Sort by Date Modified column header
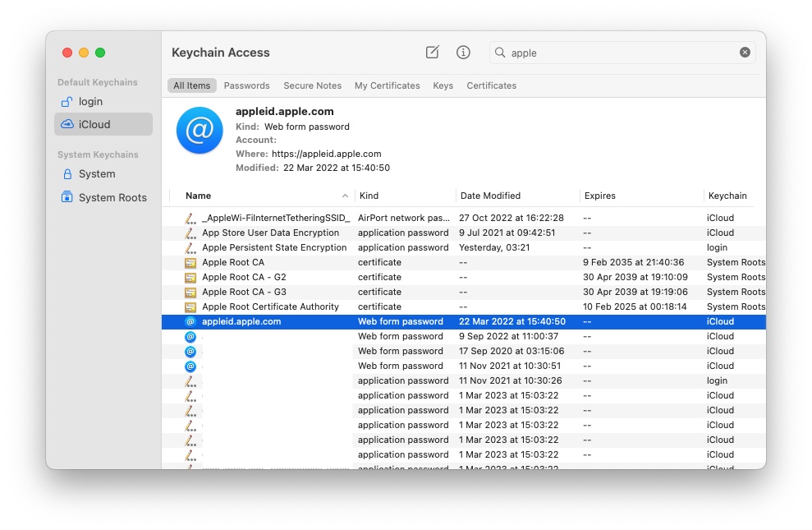Viewport: 812px width, 530px height. [490, 196]
